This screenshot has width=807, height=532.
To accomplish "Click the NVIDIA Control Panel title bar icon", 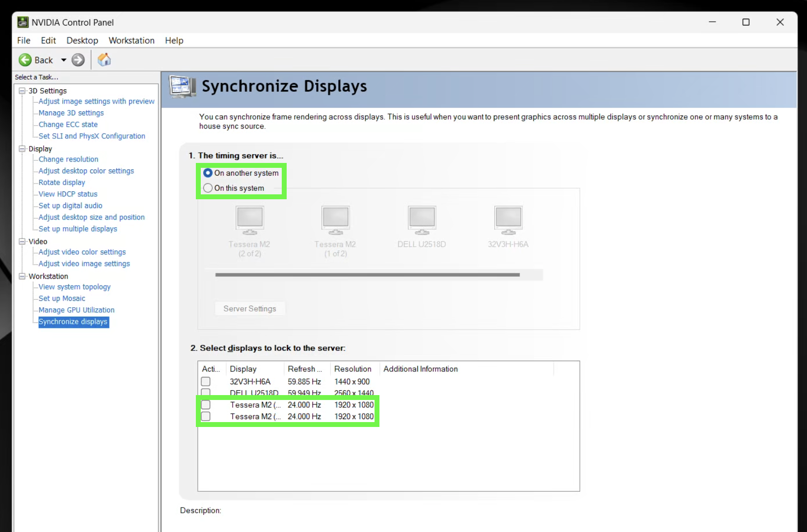I will [23, 22].
